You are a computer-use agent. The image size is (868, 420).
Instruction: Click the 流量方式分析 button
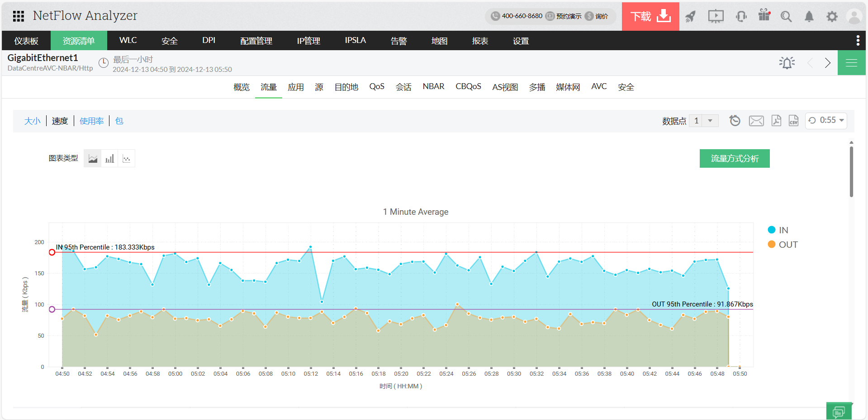click(x=734, y=159)
